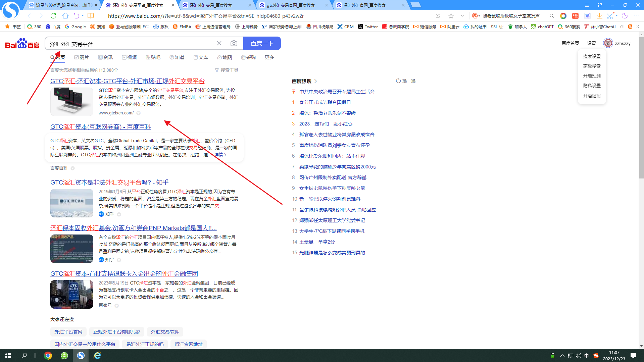Click the favorites star in the address bar

click(451, 16)
